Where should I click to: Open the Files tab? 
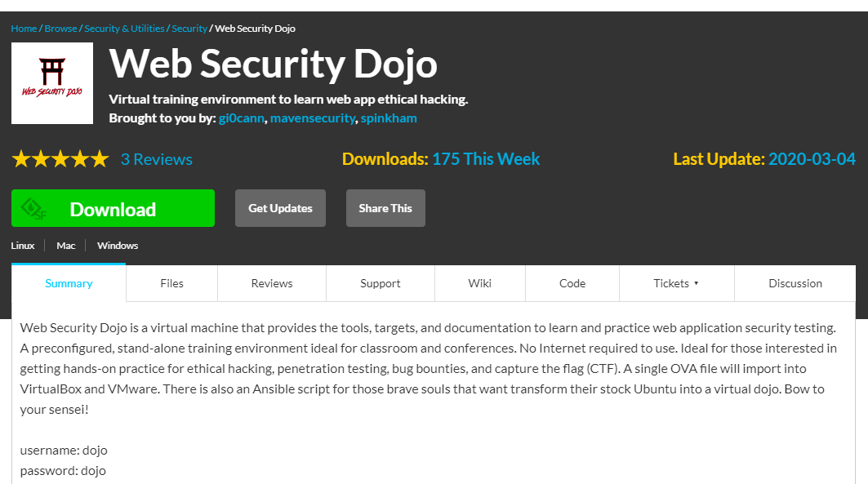[x=171, y=283]
